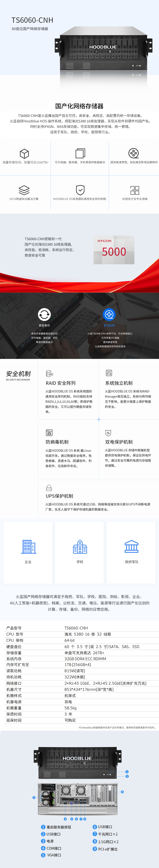Image resolution: width=159 pixels, height=868 pixels.
Task: Click the HOODBLUE logo on the top server image
Action: pos(103,48)
